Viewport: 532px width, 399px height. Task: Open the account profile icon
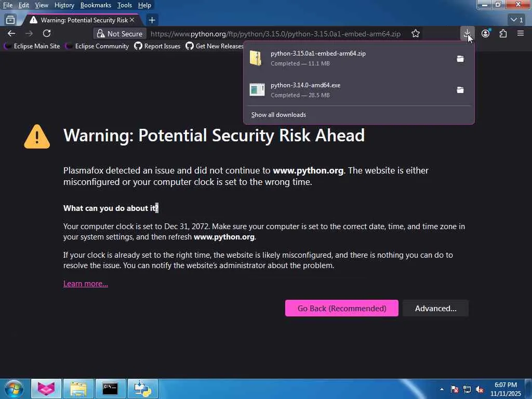486,33
